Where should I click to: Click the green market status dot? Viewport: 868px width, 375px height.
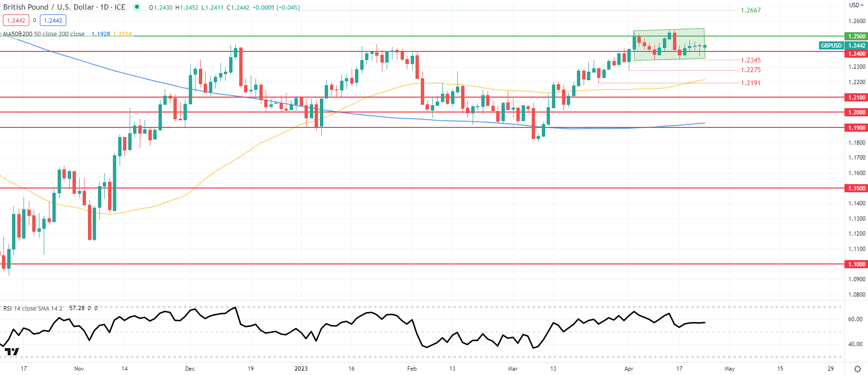(x=137, y=7)
